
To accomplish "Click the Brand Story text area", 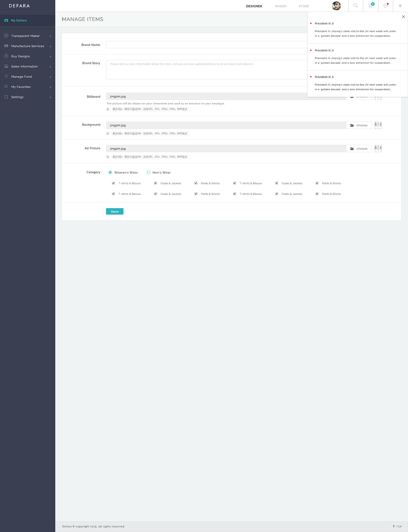I will click(207, 69).
